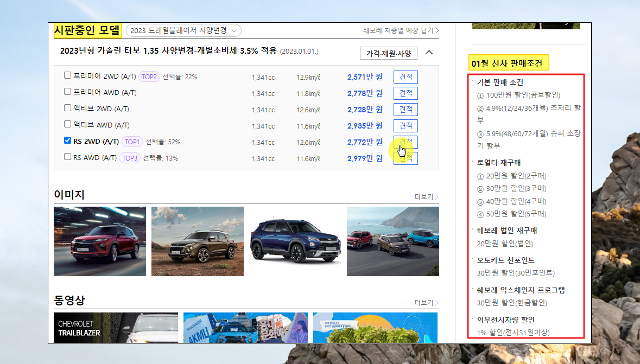Viewport: 640px width, 364px height.
Task: Click the 시판중인 모델 heading
Action: click(x=87, y=30)
